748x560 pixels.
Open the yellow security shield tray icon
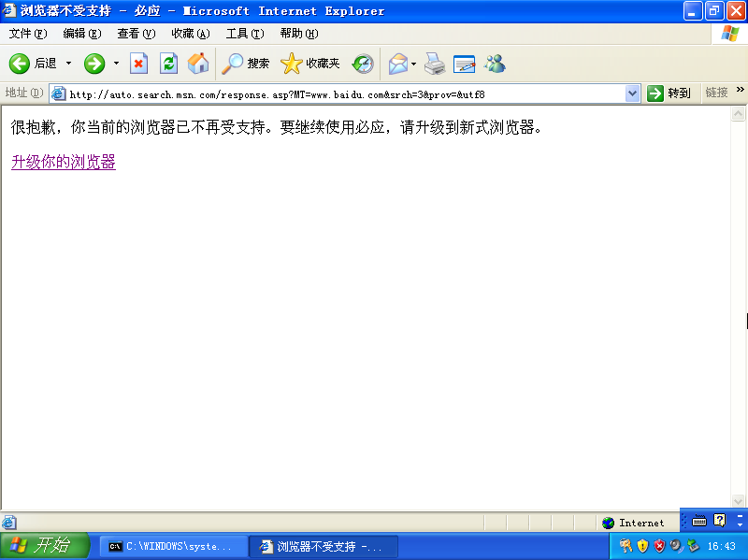click(642, 545)
